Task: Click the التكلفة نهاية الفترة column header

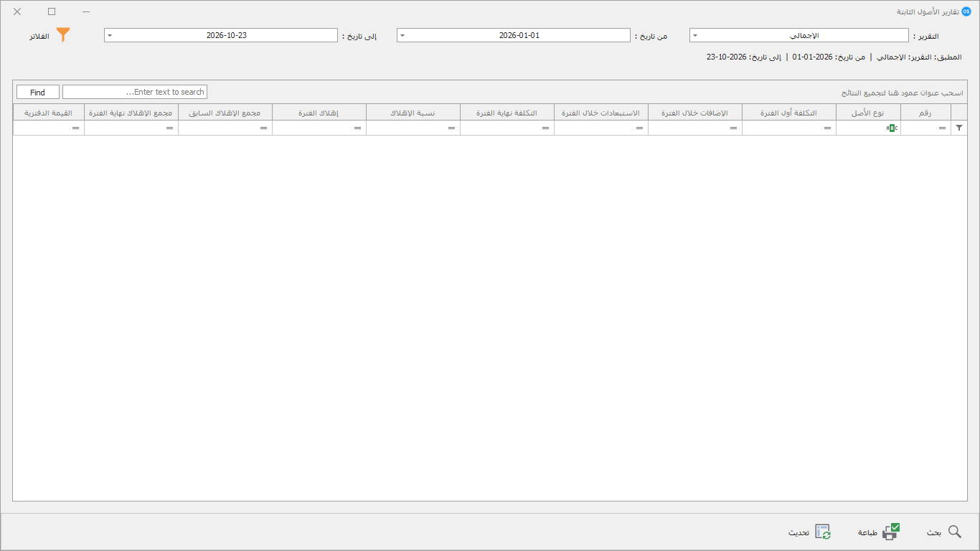Action: pyautogui.click(x=507, y=113)
